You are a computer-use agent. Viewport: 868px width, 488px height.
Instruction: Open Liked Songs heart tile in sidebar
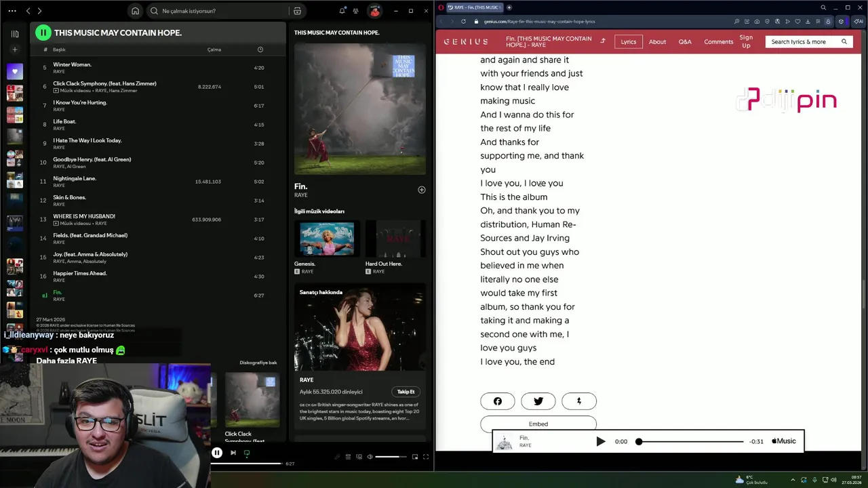coord(15,70)
